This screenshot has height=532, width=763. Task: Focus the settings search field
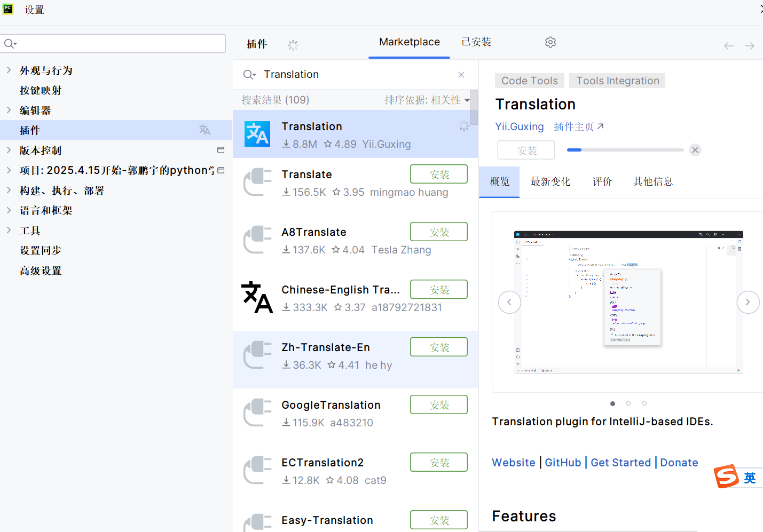click(113, 44)
